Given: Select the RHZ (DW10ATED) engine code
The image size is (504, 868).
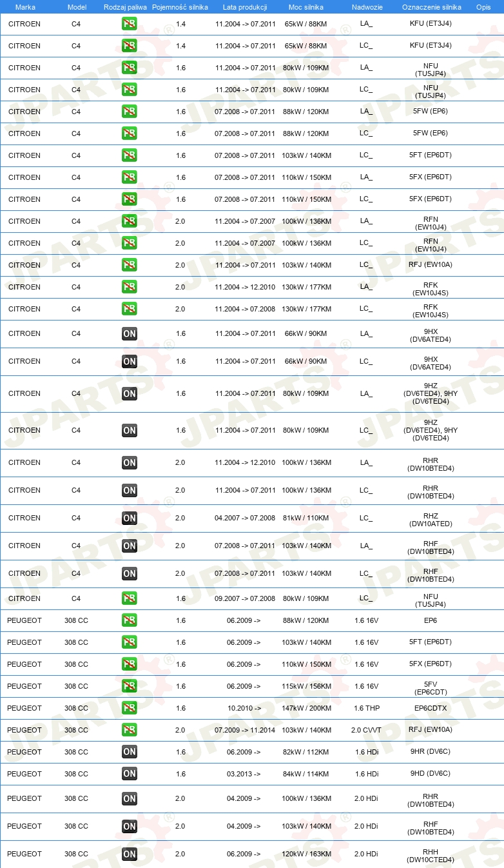Looking at the screenshot, I should click(x=431, y=520).
